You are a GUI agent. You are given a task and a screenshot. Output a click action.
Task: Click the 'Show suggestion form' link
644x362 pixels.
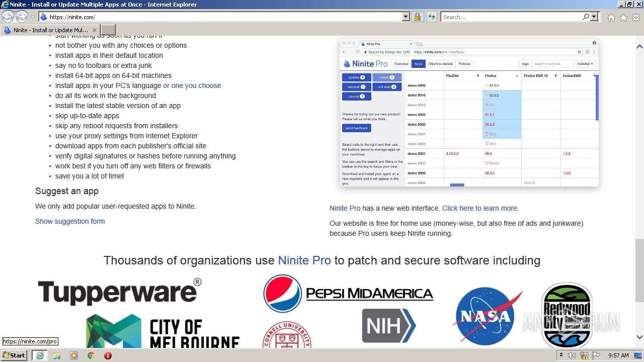[70, 221]
